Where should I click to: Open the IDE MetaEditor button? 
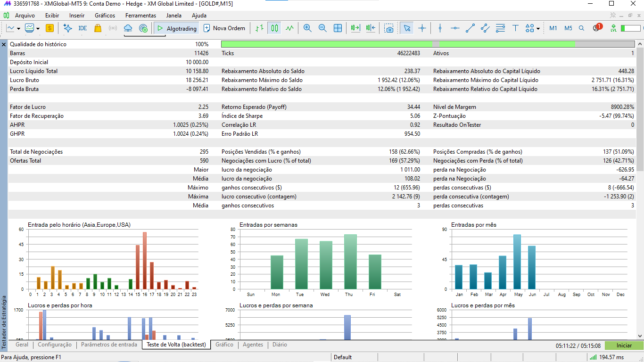coord(83,28)
